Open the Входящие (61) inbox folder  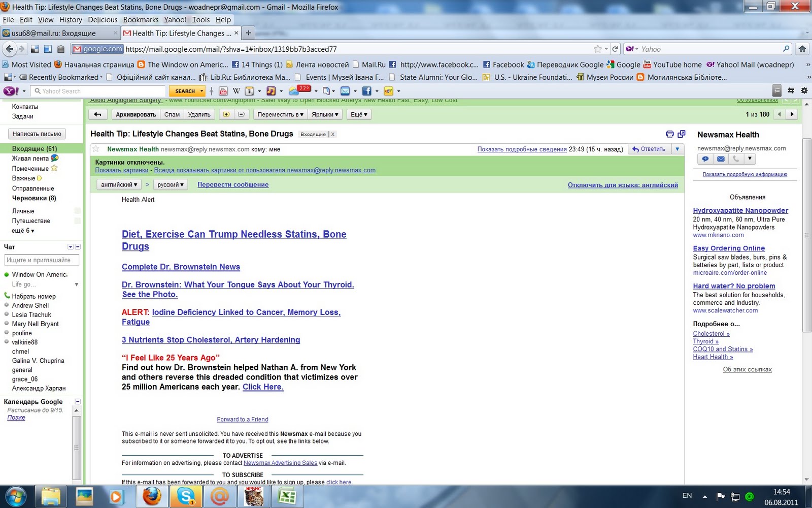[x=35, y=149]
